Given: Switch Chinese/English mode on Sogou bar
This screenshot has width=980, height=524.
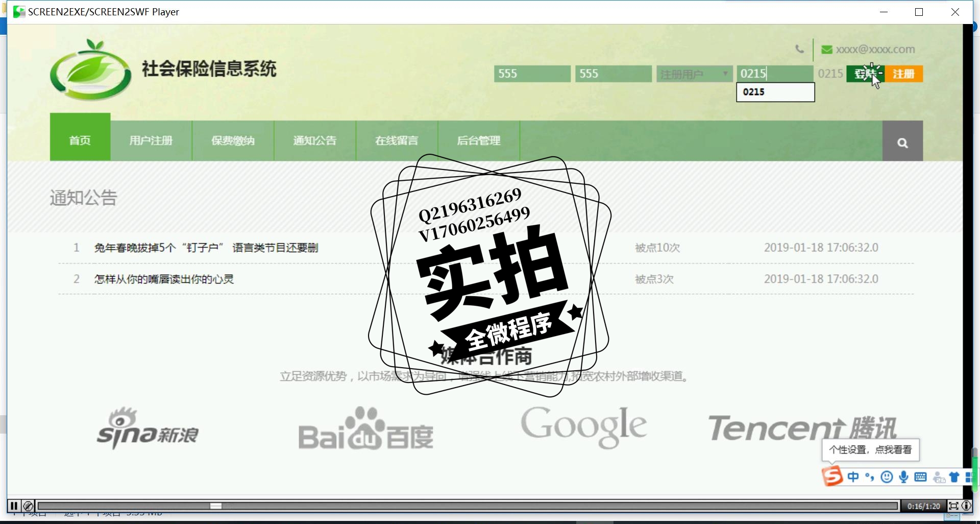Looking at the screenshot, I should click(853, 477).
